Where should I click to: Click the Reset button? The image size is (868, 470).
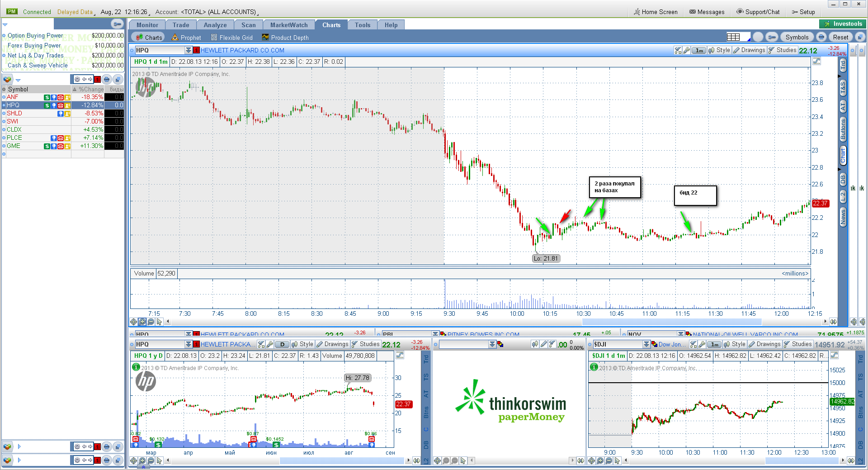pyautogui.click(x=840, y=37)
